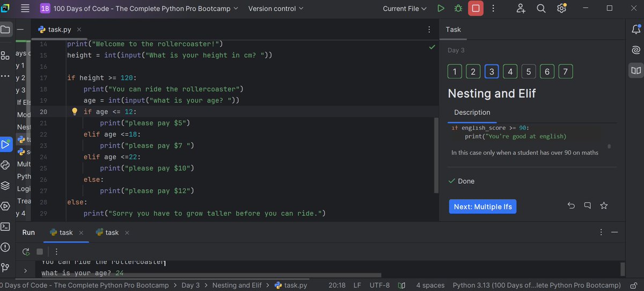Viewport: 644px width, 291px height.
Task: Click the light bulb intention icon on line 20
Action: point(75,111)
